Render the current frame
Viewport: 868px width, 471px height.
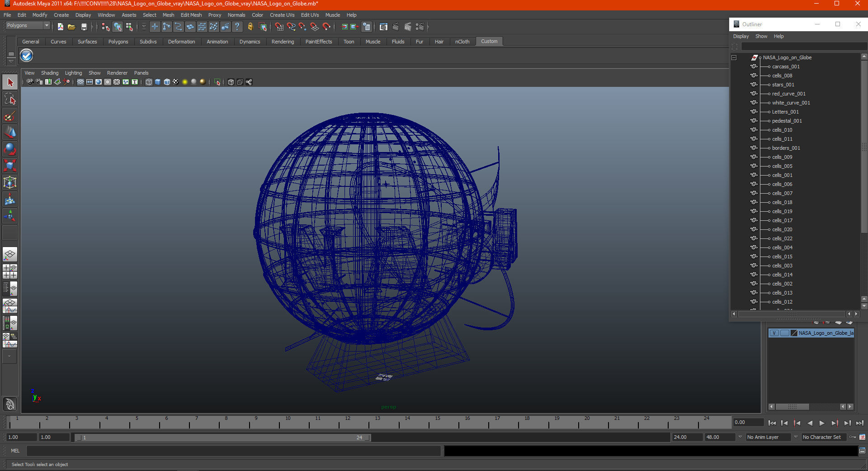[396, 27]
